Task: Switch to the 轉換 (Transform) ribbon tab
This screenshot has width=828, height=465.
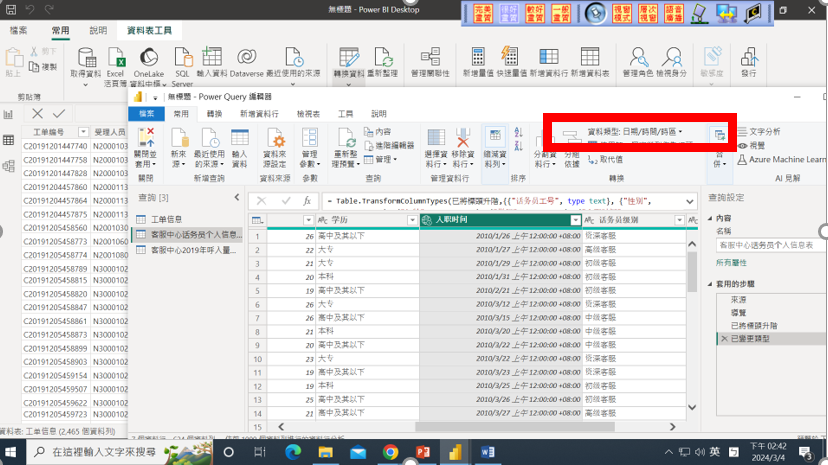Action: pos(214,114)
